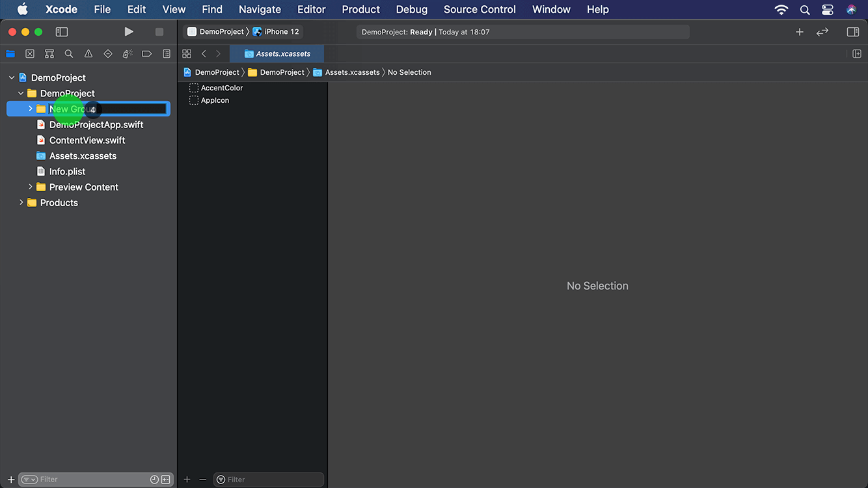Add a new asset with plus button
868x488 pixels.
point(187,480)
